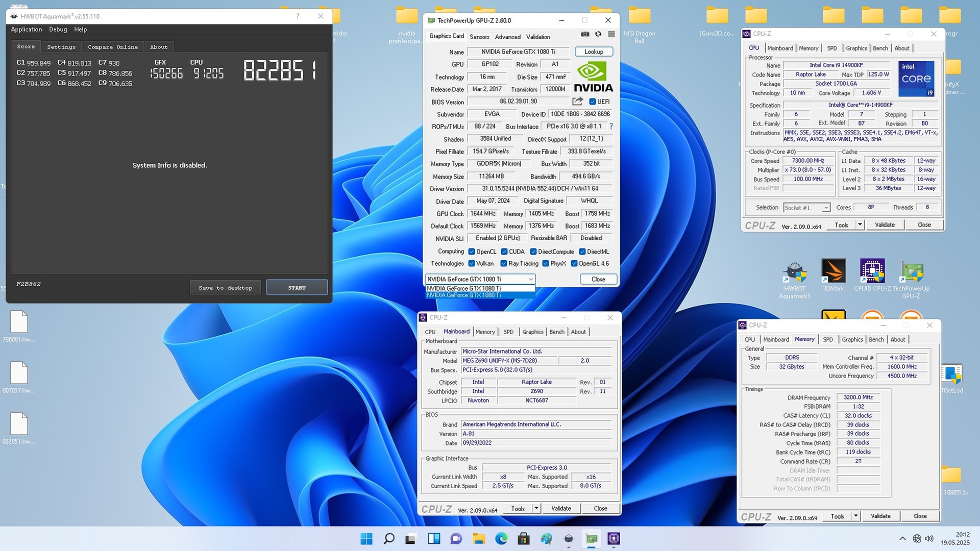Click START button in Aquamark
Image resolution: width=980 pixels, height=551 pixels.
coord(297,288)
